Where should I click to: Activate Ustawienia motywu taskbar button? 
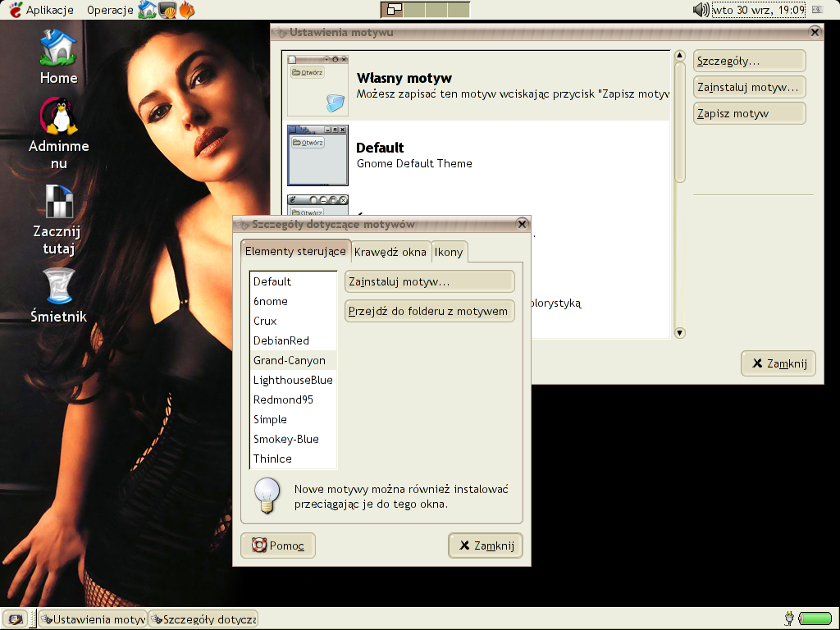[x=94, y=619]
